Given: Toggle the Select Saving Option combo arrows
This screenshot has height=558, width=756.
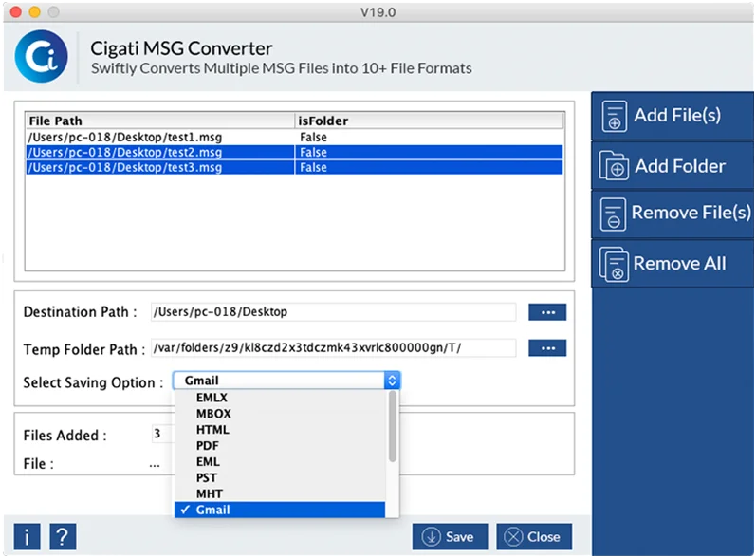Looking at the screenshot, I should coord(392,381).
